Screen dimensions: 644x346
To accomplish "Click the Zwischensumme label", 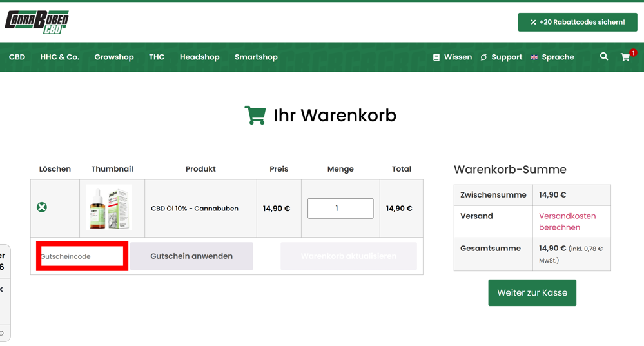I will pyautogui.click(x=493, y=194).
